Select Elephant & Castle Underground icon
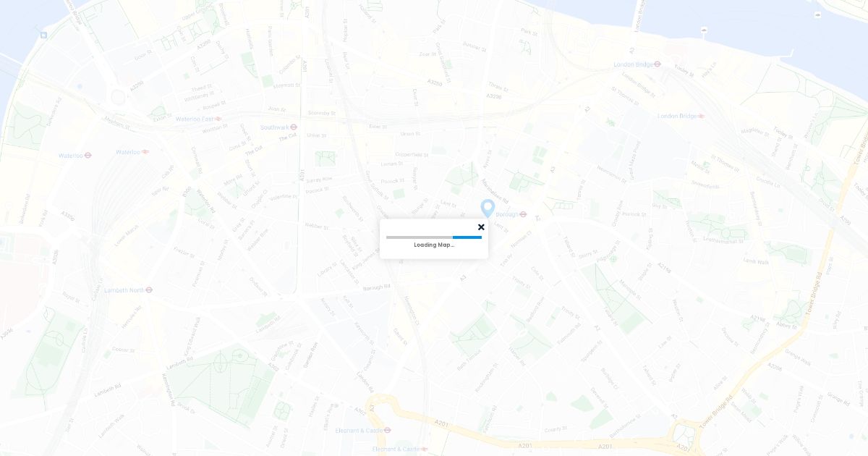 click(388, 430)
